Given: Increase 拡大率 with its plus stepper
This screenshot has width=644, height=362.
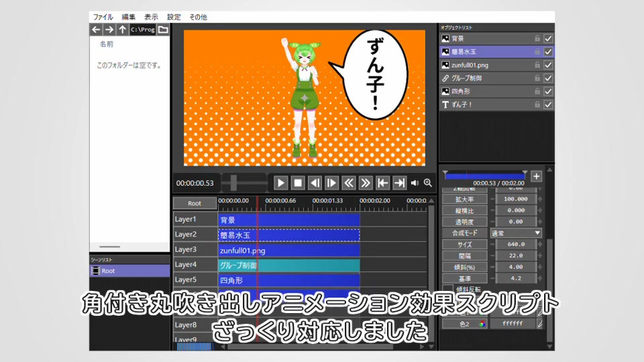Looking at the screenshot, I should point(539,199).
